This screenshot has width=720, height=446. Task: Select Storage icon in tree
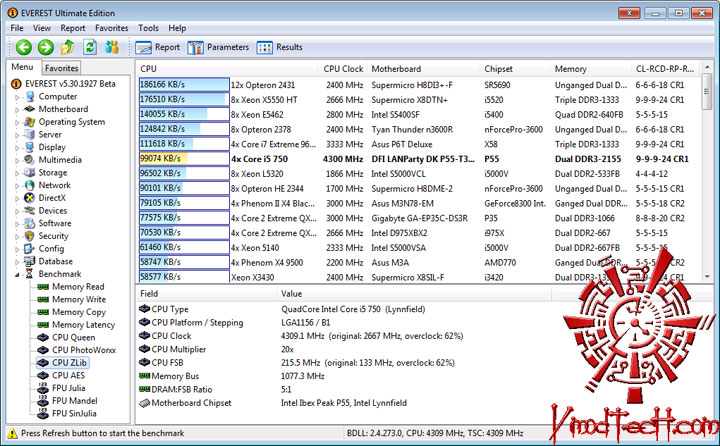pyautogui.click(x=30, y=173)
